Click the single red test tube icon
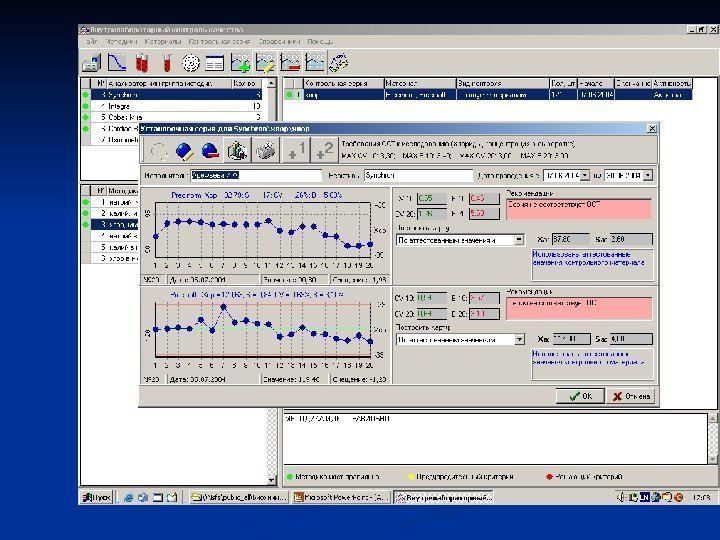This screenshot has width=720, height=540. pyautogui.click(x=167, y=62)
